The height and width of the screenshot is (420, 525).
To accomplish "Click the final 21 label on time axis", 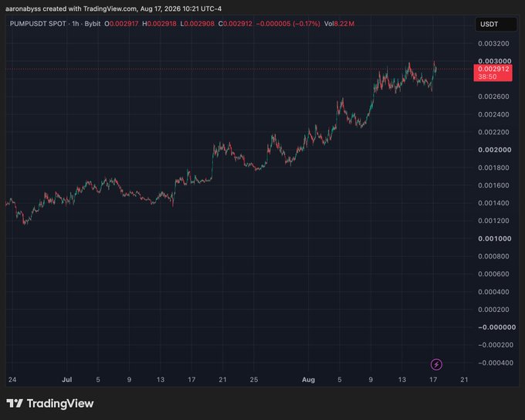I will click(464, 380).
